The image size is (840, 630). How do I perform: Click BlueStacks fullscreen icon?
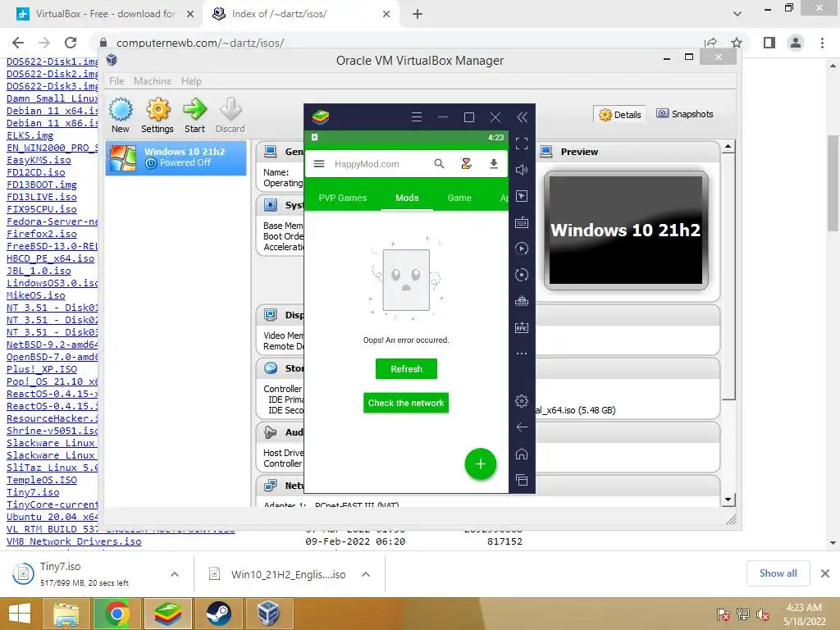(x=522, y=143)
